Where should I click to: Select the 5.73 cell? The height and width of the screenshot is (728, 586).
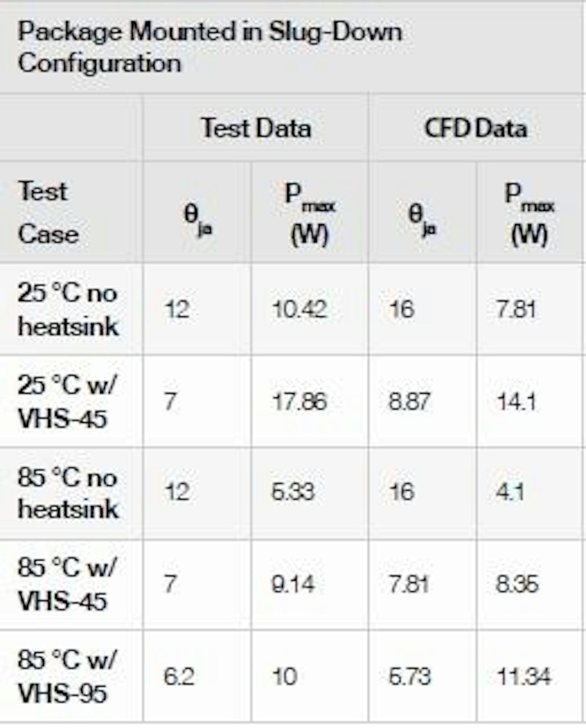click(x=409, y=676)
